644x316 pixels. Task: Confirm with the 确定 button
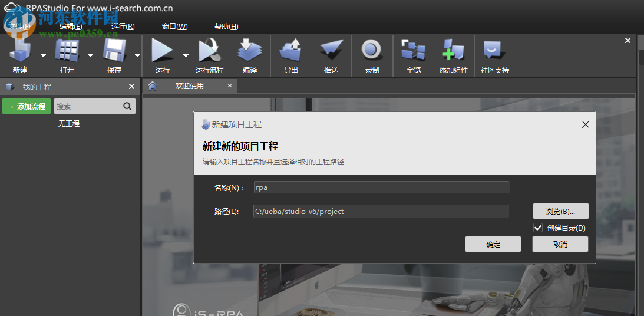(x=493, y=244)
